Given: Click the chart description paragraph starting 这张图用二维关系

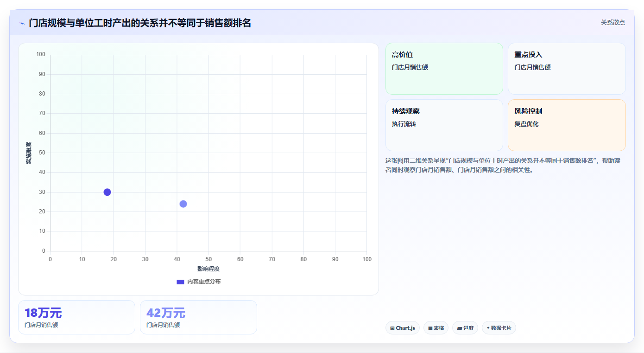Looking at the screenshot, I should point(503,165).
